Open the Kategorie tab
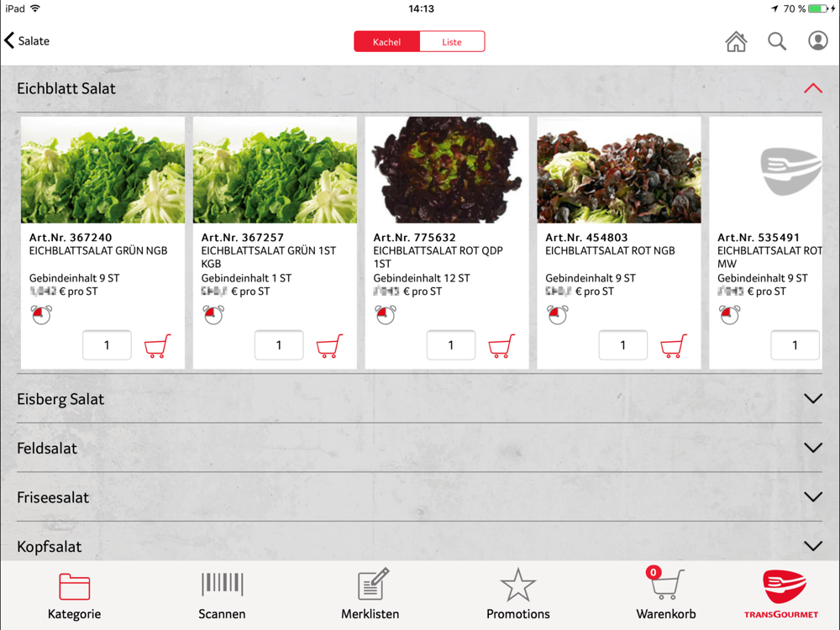This screenshot has height=630, width=840. 74,596
